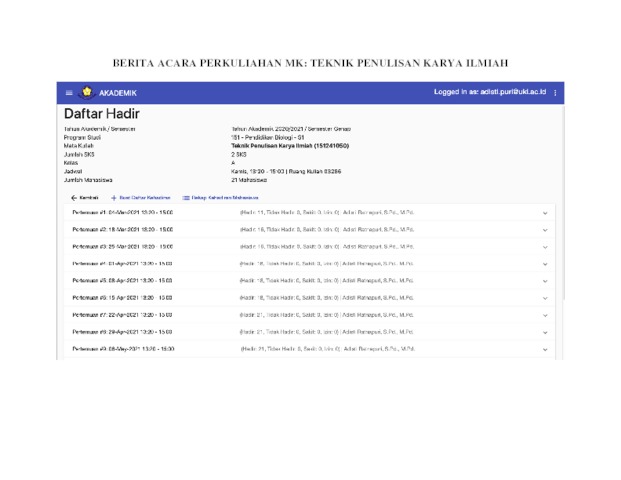Expand Pertemuan #1 chevron
621x480 pixels.
point(545,213)
